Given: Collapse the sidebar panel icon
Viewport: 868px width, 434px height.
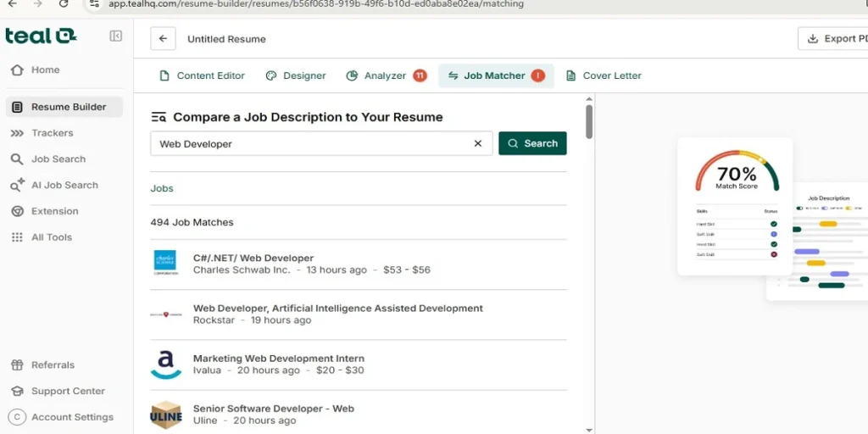Looking at the screenshot, I should tap(115, 36).
